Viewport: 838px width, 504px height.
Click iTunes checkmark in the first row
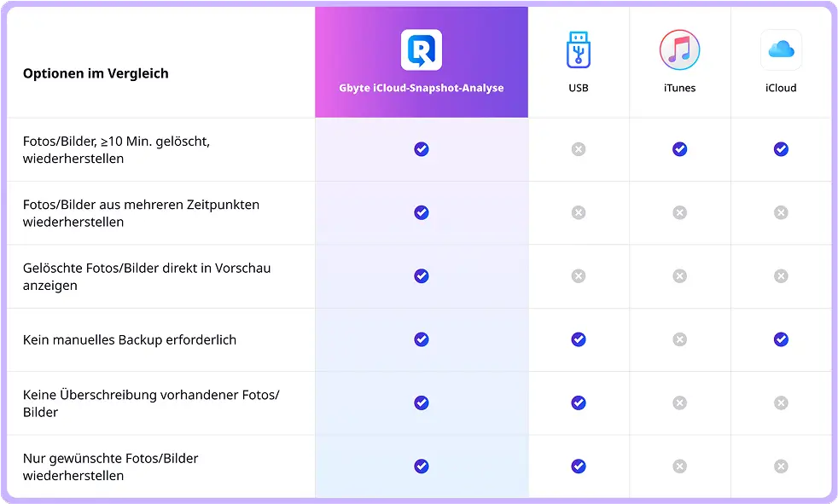(679, 149)
